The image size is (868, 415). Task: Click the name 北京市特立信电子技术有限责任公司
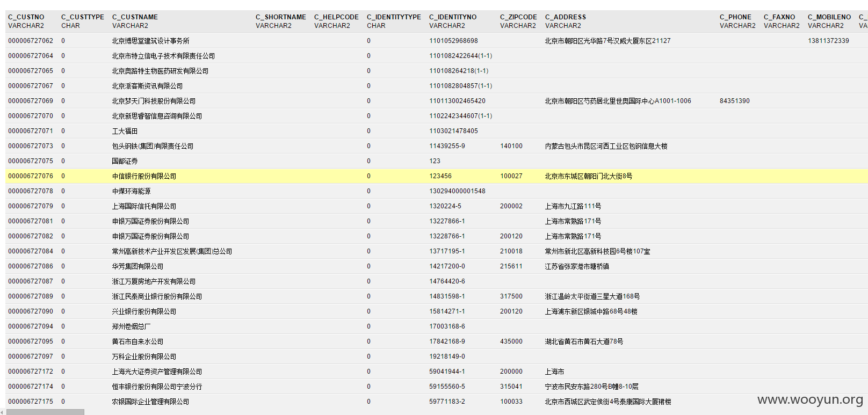(x=163, y=56)
